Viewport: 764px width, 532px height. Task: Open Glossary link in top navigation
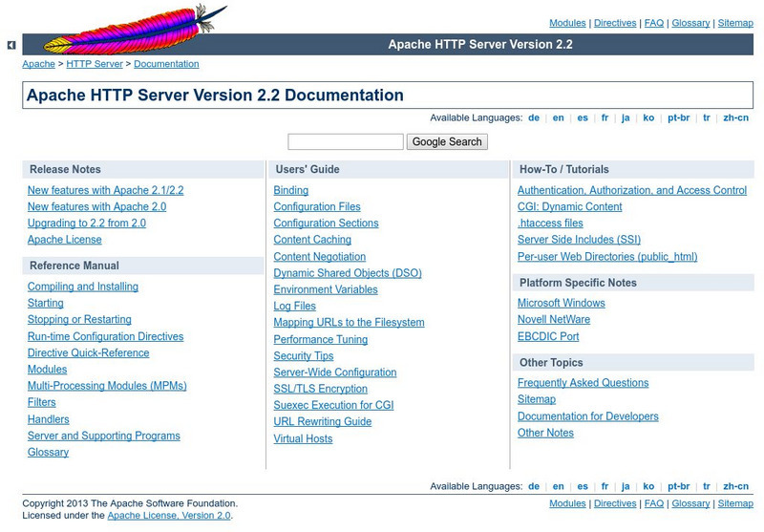[x=690, y=23]
